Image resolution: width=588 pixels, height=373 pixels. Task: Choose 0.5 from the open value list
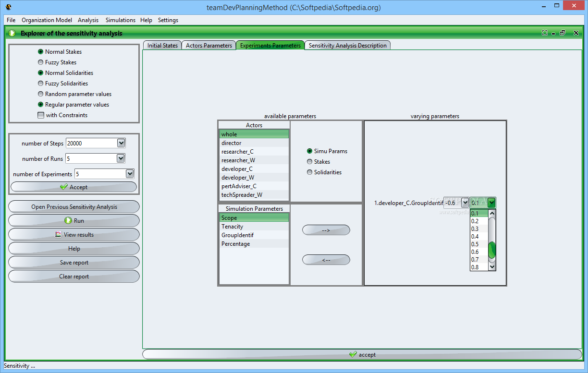click(479, 244)
